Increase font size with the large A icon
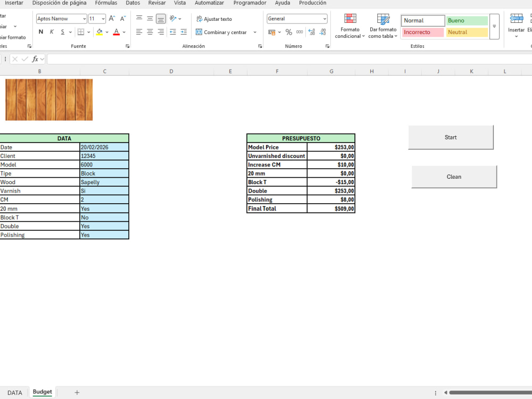532x399 pixels. [x=112, y=19]
